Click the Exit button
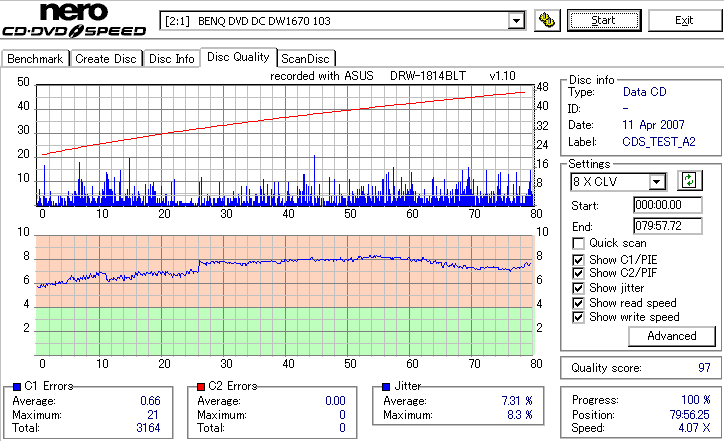The image size is (724, 441). 684,20
